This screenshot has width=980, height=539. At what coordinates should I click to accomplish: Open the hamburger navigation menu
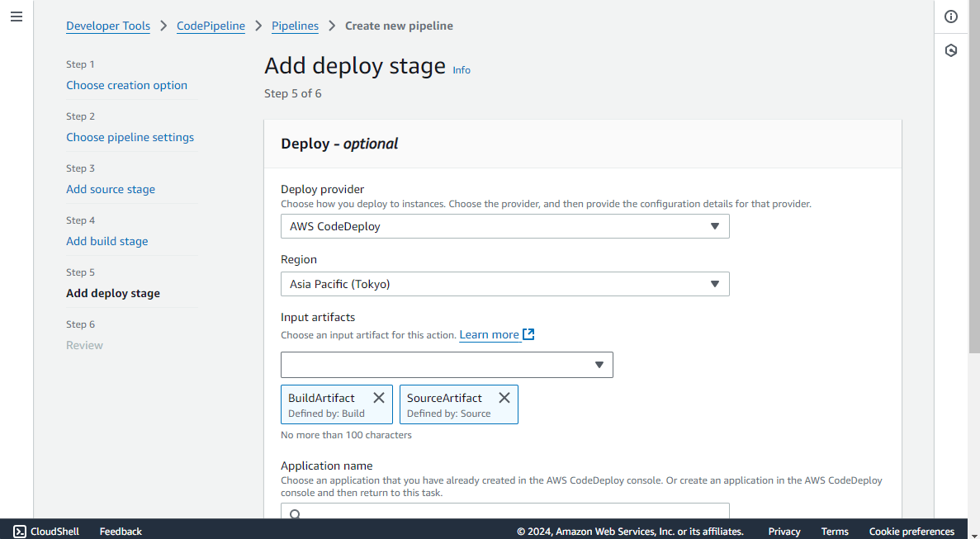point(17,17)
